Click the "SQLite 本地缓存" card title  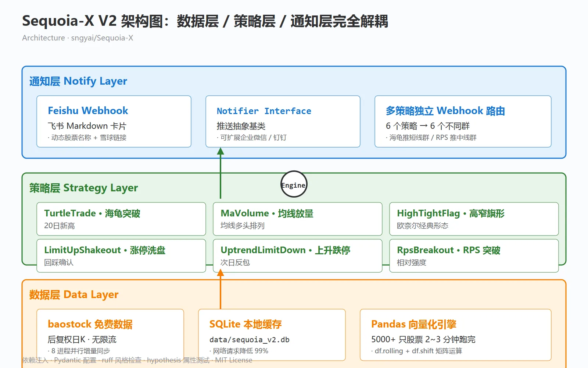245,324
